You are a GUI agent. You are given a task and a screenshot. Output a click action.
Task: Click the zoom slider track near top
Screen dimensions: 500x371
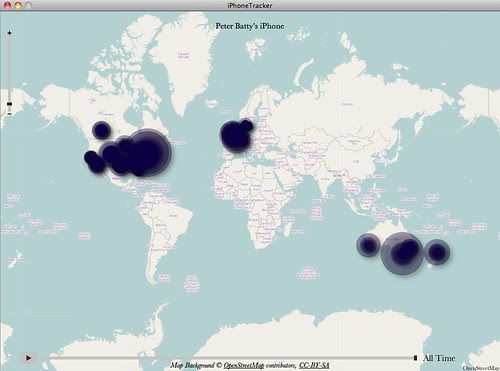(x=9, y=43)
